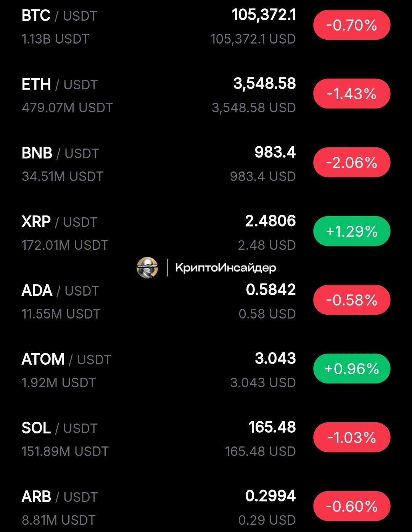
Task: Tap the ETH -1.43% change badge
Action: tap(352, 94)
